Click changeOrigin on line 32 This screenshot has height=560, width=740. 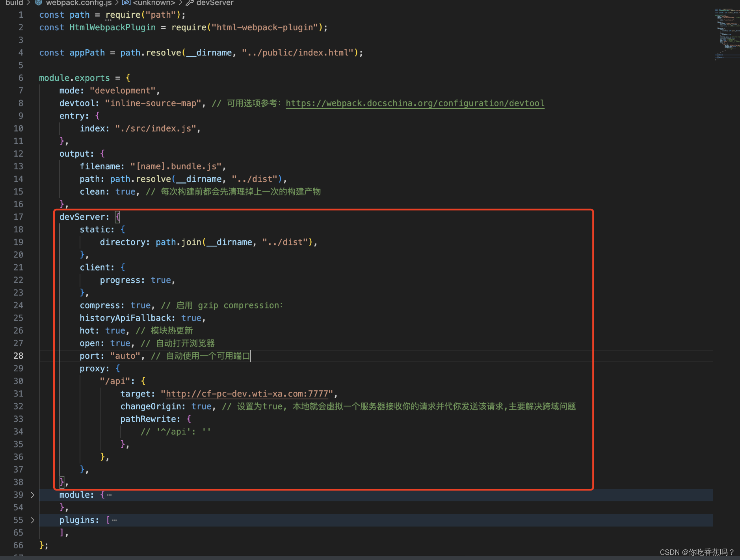151,406
